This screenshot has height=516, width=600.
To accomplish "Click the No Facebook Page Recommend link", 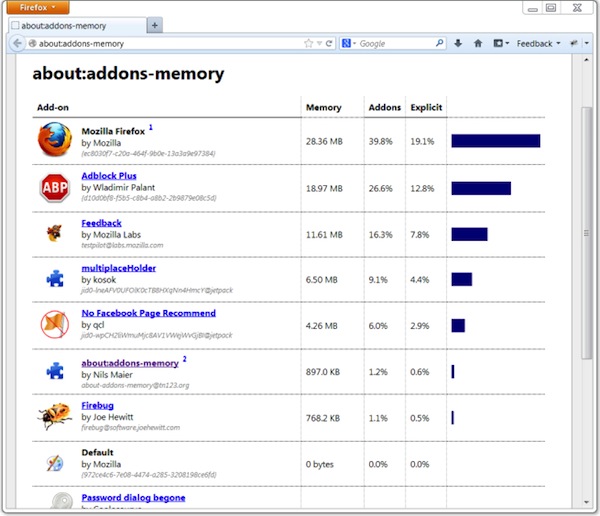I will [148, 314].
